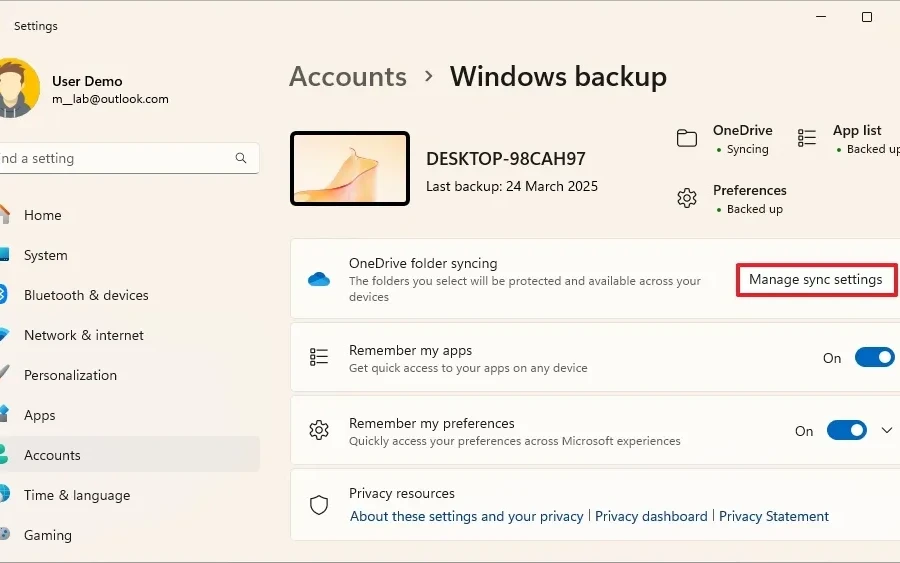Click the OneDrive folder status icon
The height and width of the screenshot is (563, 900).
pos(686,138)
